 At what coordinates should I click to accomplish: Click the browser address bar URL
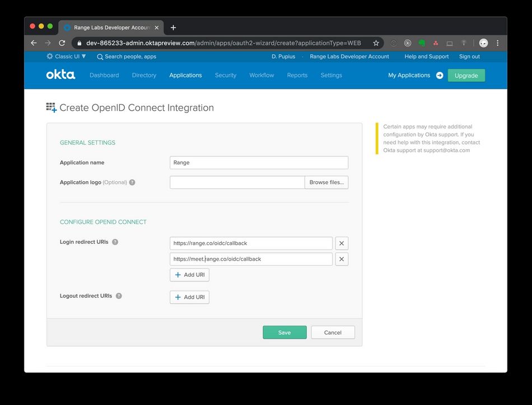click(x=223, y=43)
